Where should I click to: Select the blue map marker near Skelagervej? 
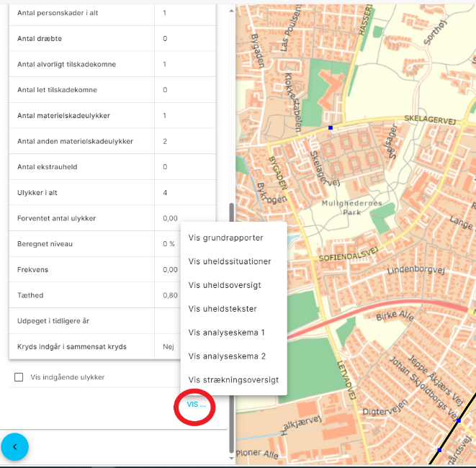click(x=331, y=127)
